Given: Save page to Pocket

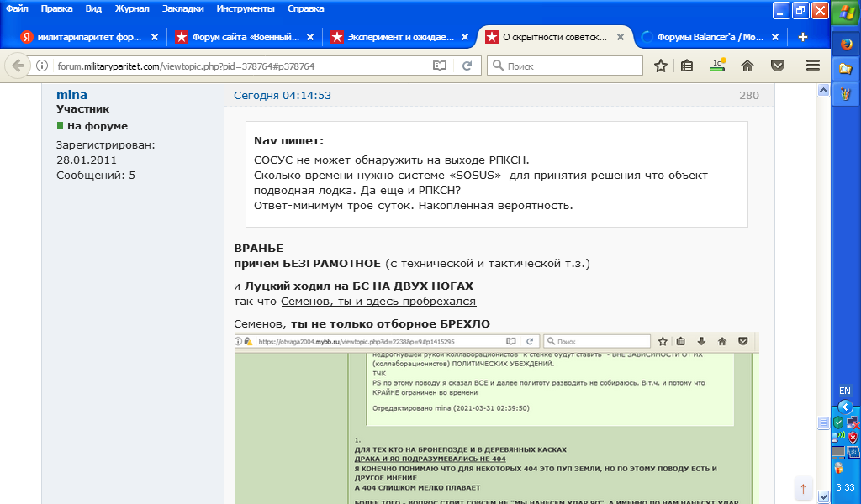Looking at the screenshot, I should (x=778, y=66).
